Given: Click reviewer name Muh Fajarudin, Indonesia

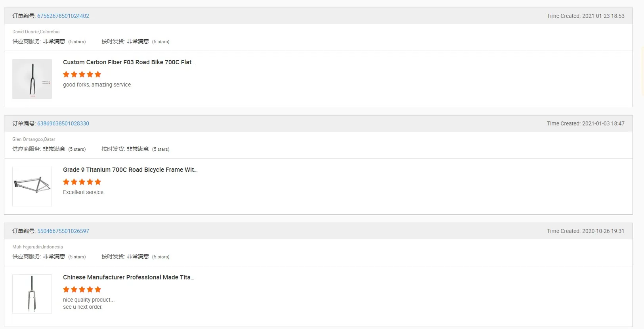Looking at the screenshot, I should coord(37,247).
